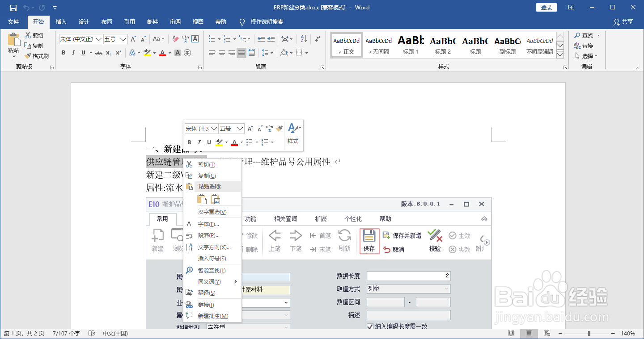Center text in the ribbon paragraph group
Screen dimensions: 644x339
click(222, 53)
